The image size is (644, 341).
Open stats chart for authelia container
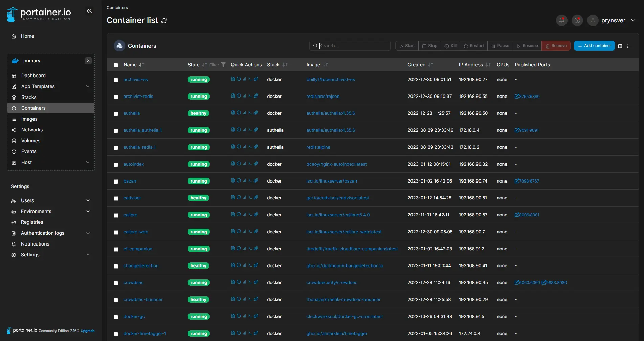244,113
